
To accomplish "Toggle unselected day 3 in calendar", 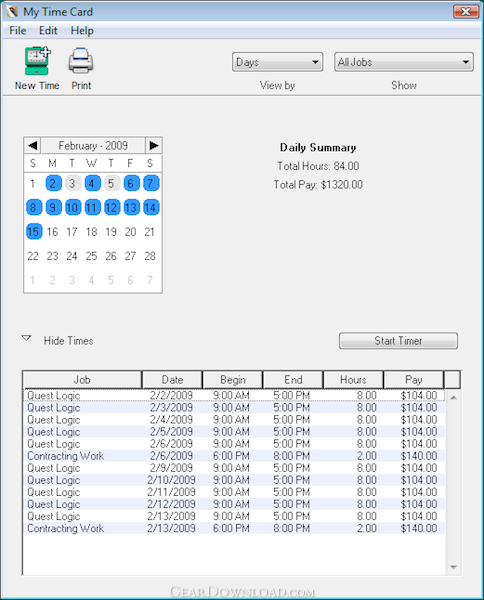I will pyautogui.click(x=72, y=183).
